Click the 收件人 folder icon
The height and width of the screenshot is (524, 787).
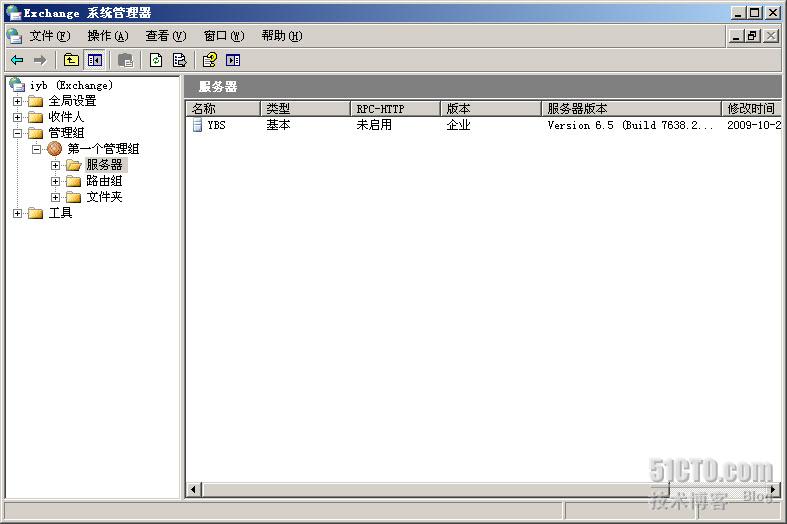35,117
